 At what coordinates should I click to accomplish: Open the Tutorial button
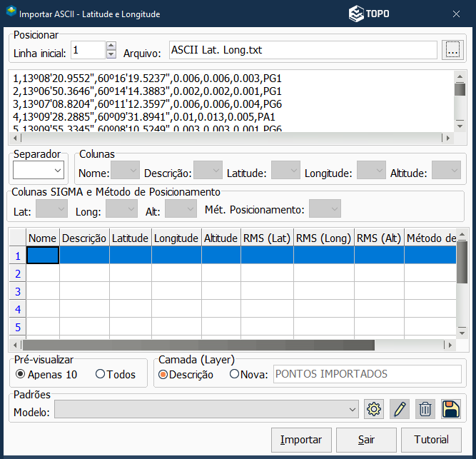pyautogui.click(x=430, y=440)
